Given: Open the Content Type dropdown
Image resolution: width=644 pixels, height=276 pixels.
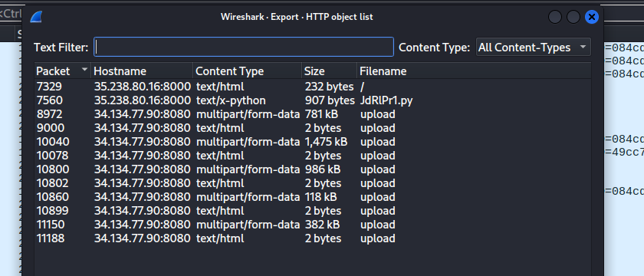Looking at the screenshot, I should tap(533, 48).
